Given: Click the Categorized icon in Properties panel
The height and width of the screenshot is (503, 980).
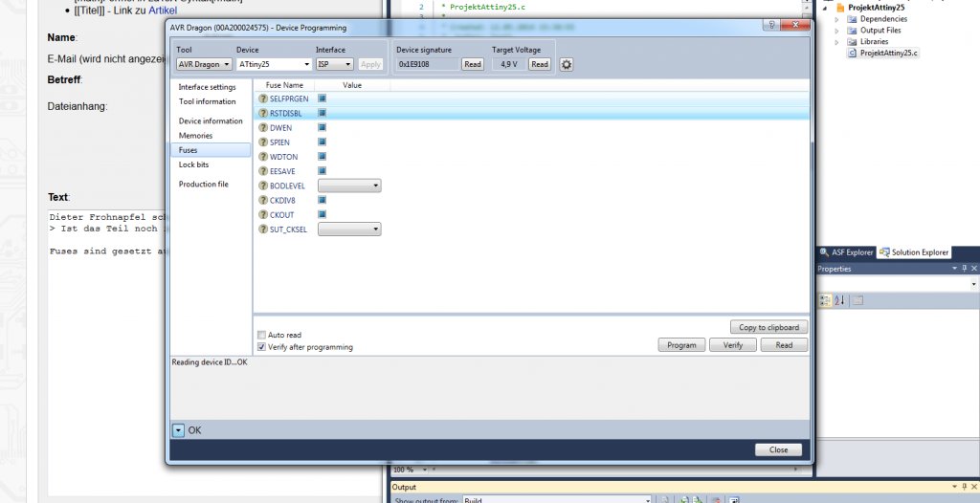Looking at the screenshot, I should tap(825, 300).
